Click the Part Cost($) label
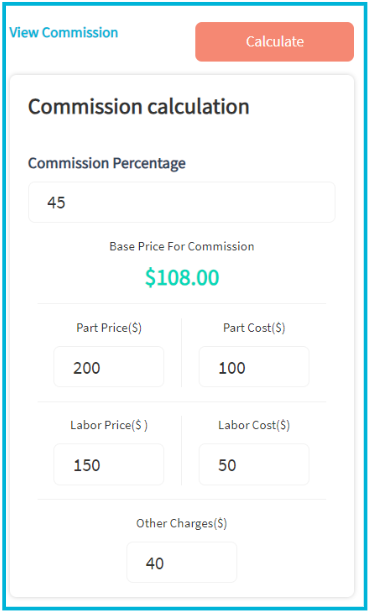Image resolution: width=369 pixels, height=613 pixels. tap(254, 328)
